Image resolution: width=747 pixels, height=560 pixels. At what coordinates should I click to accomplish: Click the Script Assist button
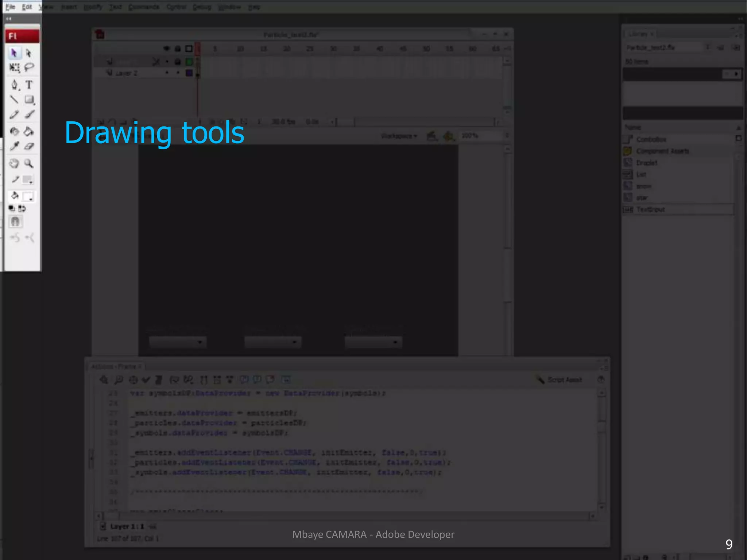coord(559,380)
